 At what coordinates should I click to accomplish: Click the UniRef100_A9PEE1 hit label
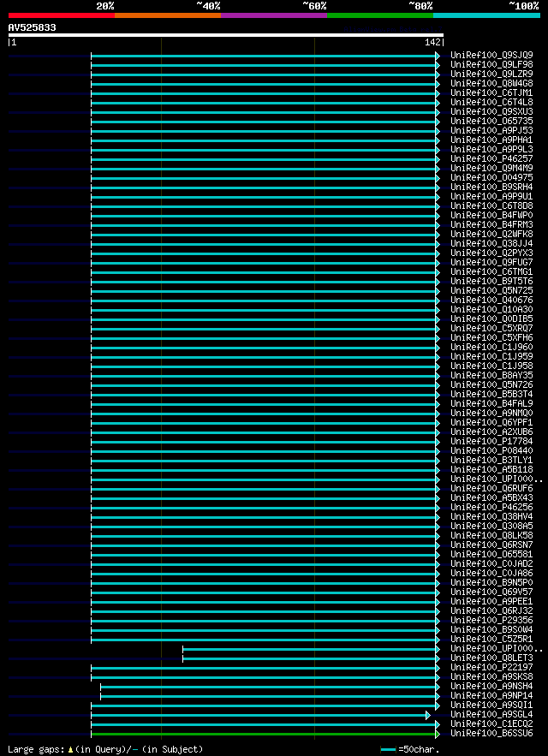pyautogui.click(x=491, y=601)
